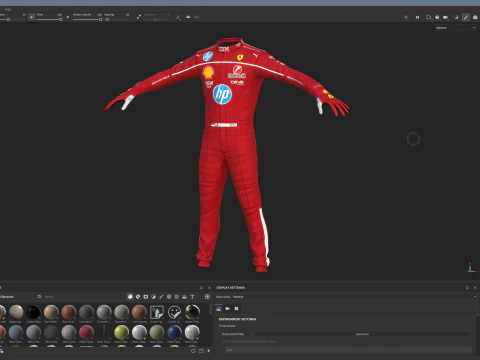The height and width of the screenshot is (360, 480).
Task: Select the text T filter icon in shelf
Action: [x=192, y=296]
